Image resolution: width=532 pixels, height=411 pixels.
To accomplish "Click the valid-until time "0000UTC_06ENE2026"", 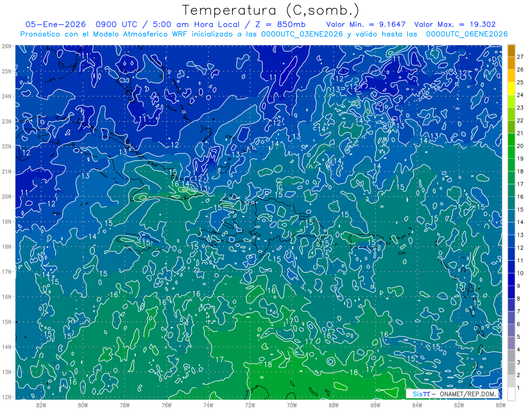I will pyautogui.click(x=467, y=34).
